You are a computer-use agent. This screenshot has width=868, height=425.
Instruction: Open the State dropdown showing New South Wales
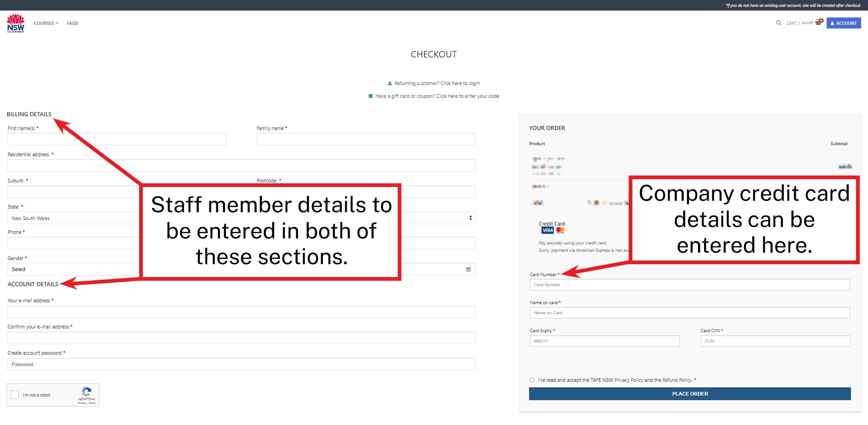click(x=73, y=218)
